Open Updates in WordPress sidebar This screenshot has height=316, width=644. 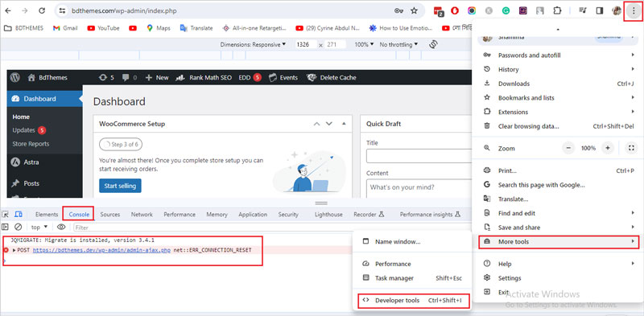point(29,130)
